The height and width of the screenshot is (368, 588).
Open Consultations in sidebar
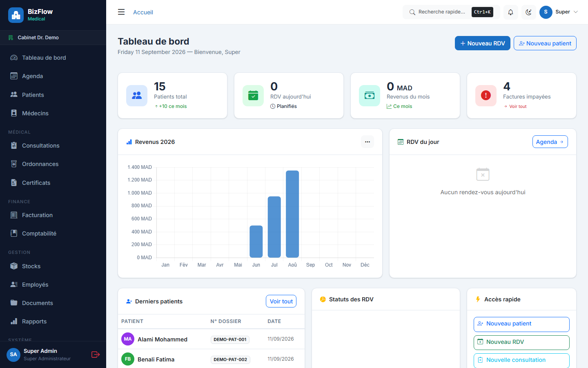(x=53, y=146)
